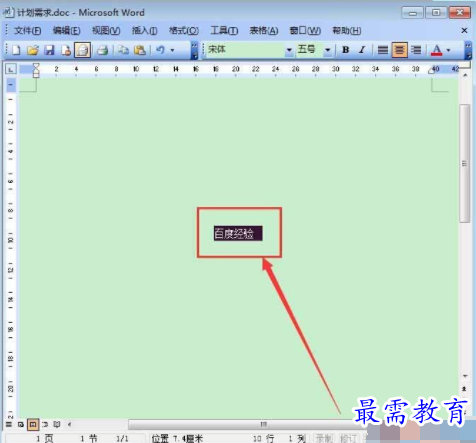Switch to Web Layout view icon
This screenshot has width=476, height=443.
[21, 424]
